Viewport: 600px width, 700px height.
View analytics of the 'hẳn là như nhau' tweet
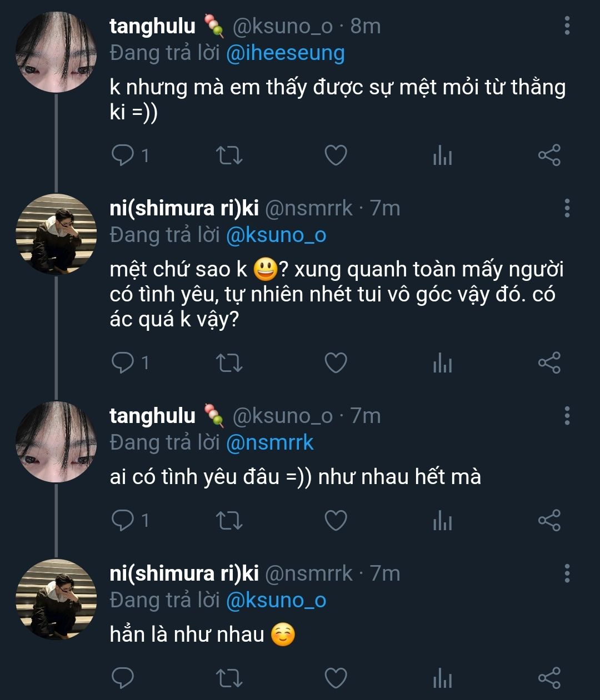pos(442,678)
